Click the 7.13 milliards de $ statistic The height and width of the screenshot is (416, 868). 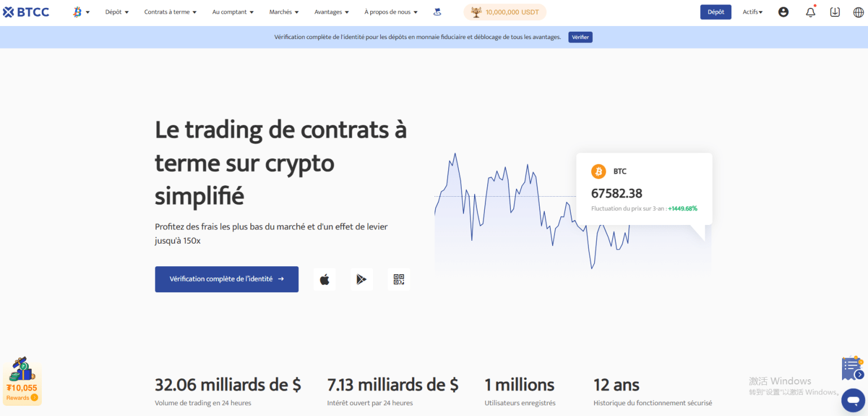[393, 385]
